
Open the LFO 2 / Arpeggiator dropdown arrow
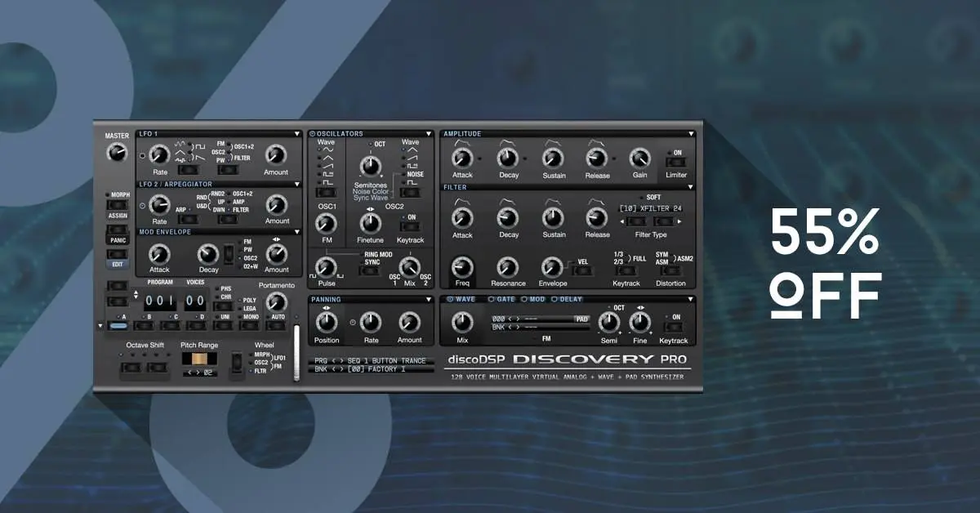(x=296, y=185)
